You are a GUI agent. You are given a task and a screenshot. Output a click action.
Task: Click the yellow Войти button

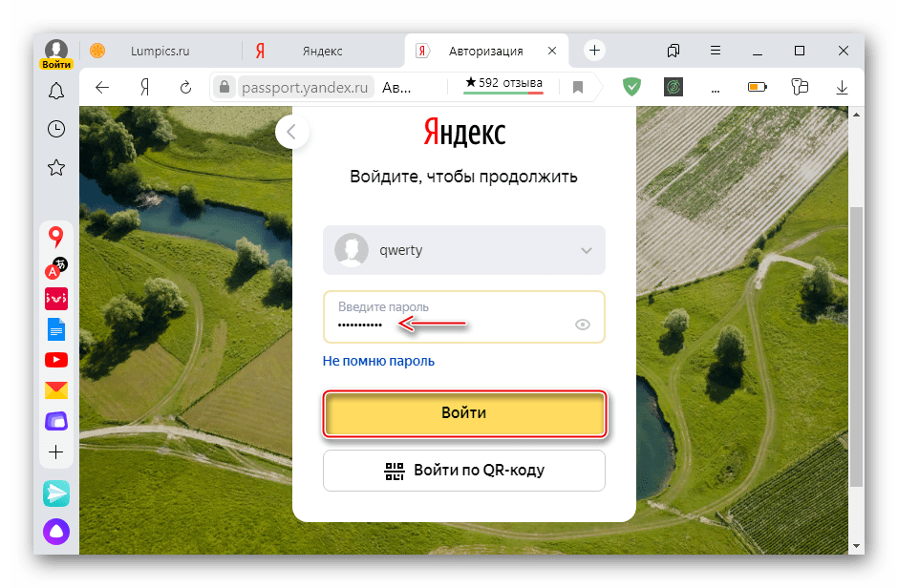tap(464, 413)
